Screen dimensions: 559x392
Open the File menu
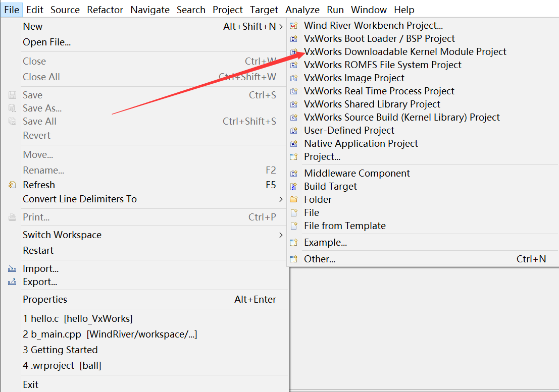[x=12, y=10]
